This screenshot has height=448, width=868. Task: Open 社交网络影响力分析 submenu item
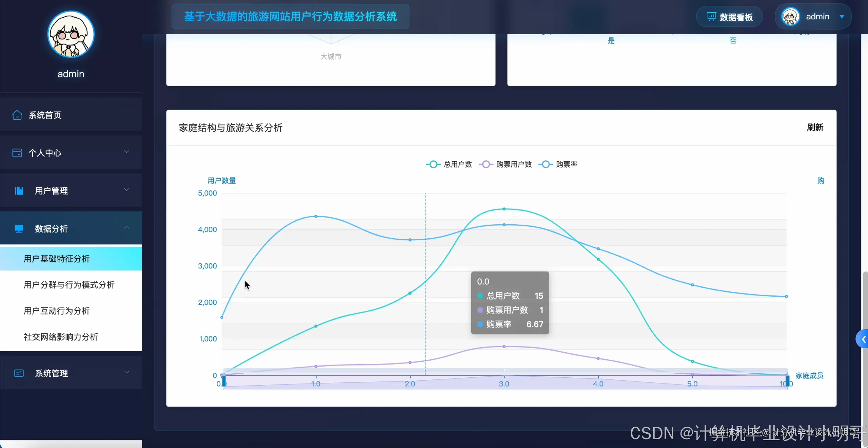(x=61, y=337)
